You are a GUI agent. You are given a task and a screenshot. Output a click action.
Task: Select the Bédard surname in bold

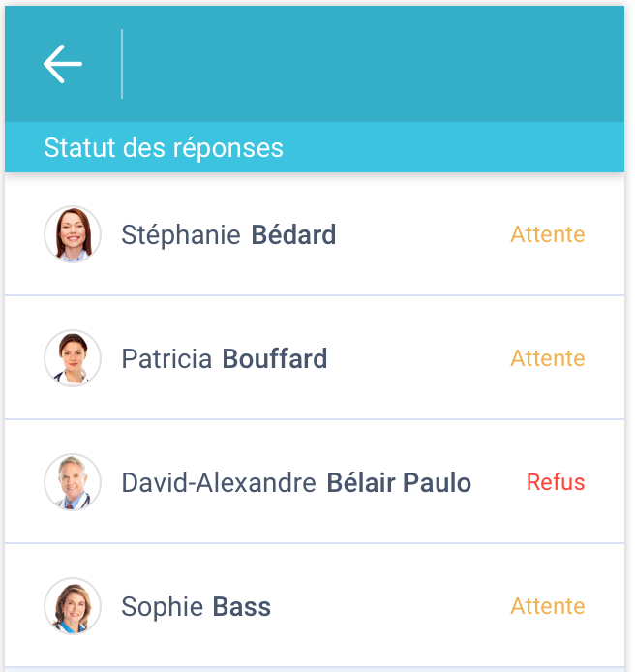click(x=293, y=235)
